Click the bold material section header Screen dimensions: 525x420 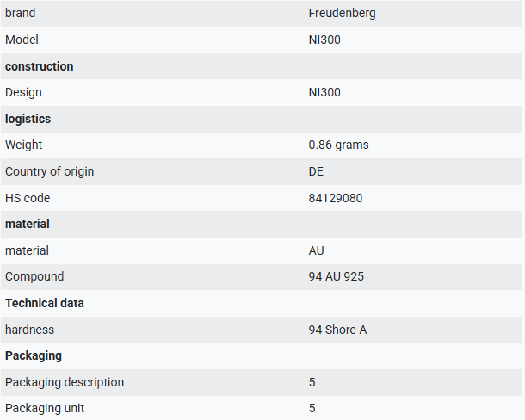pyautogui.click(x=28, y=224)
